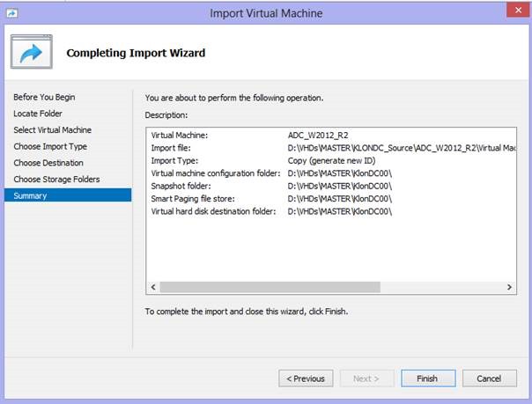The image size is (532, 404).
Task: Click Finish to complete the import
Action: 428,378
